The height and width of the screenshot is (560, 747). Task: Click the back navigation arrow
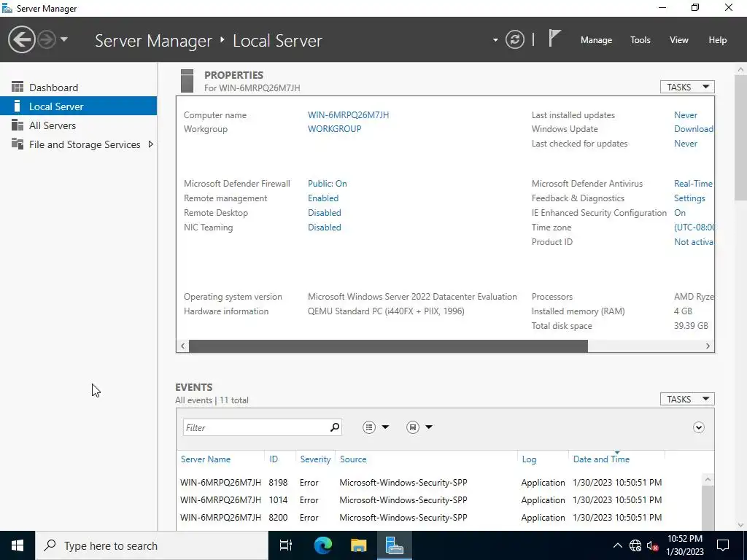tap(21, 39)
